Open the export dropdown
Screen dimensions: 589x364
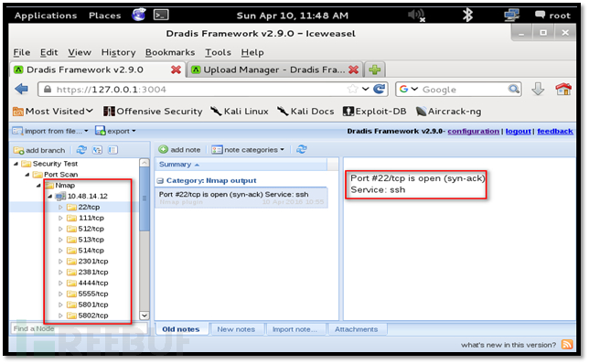click(x=115, y=131)
